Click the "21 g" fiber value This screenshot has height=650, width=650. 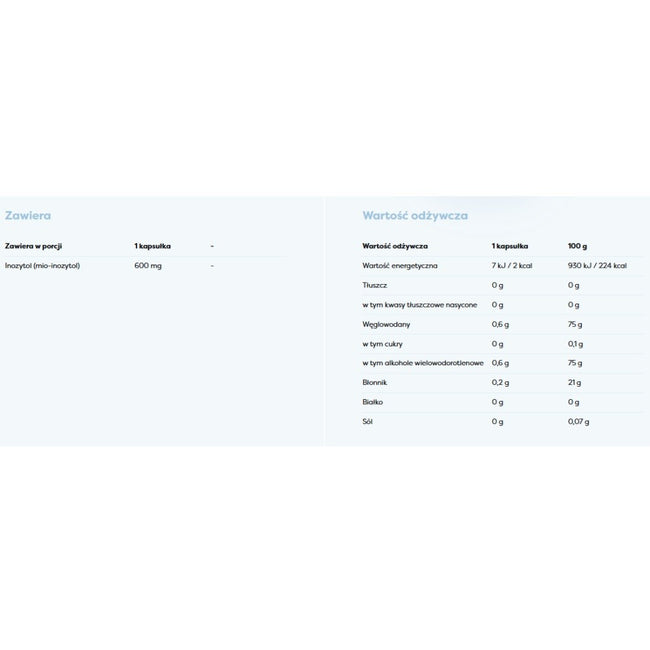coord(573,382)
